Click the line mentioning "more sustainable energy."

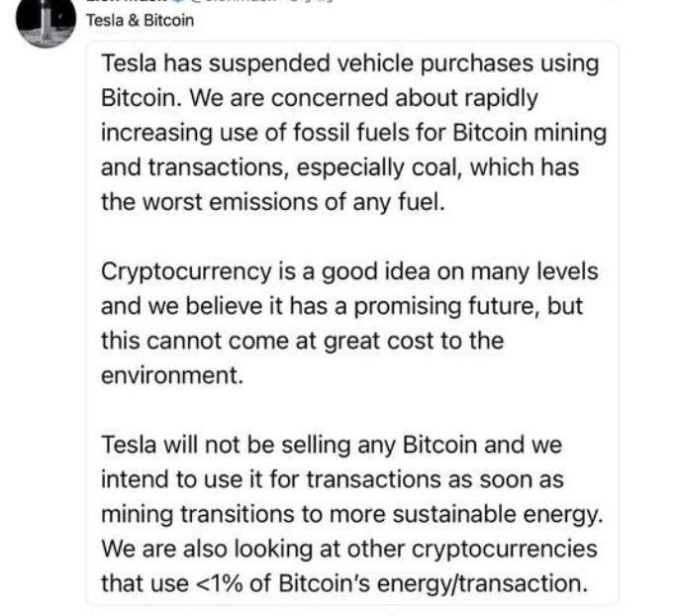(350, 514)
